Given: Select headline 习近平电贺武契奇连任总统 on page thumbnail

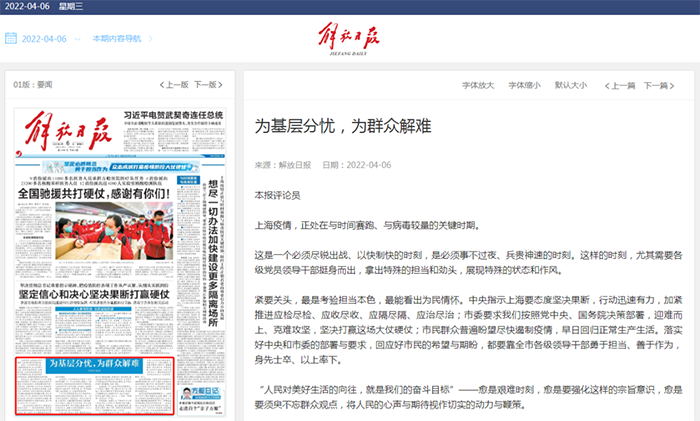Looking at the screenshot, I should pos(173,115).
